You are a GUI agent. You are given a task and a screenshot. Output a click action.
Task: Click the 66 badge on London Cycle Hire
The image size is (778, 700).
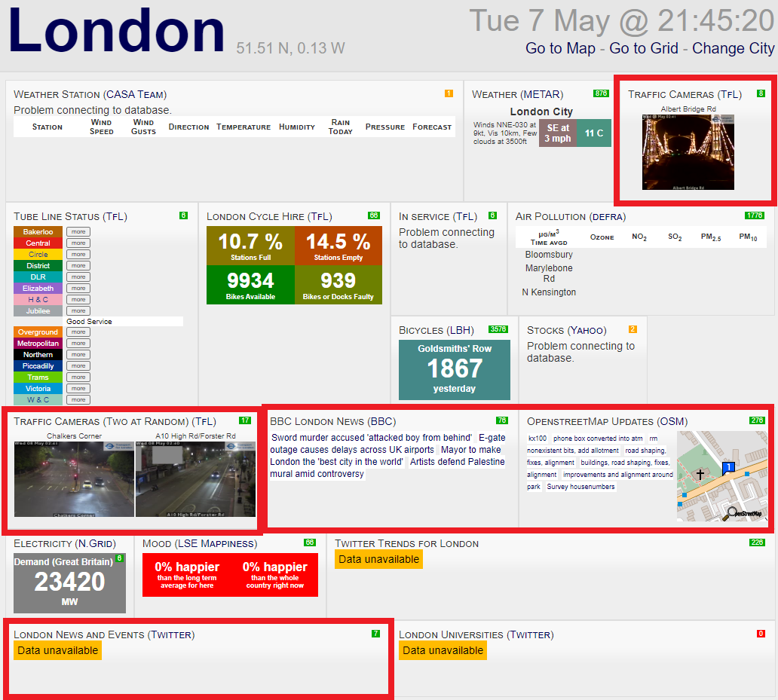[x=374, y=216]
